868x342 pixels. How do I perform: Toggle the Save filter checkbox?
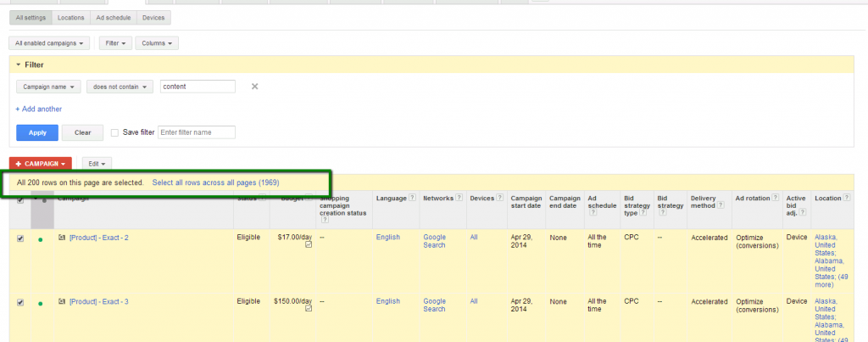click(x=114, y=132)
